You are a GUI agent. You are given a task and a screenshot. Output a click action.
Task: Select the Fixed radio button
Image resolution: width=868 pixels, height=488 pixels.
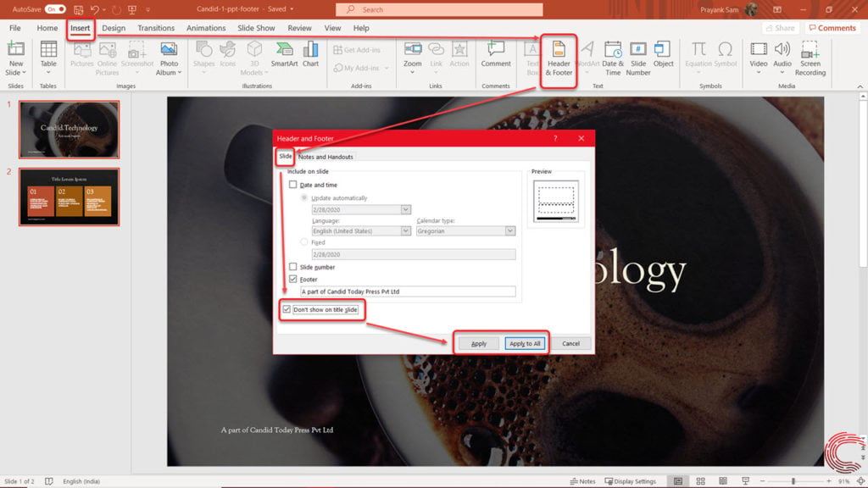pos(304,241)
